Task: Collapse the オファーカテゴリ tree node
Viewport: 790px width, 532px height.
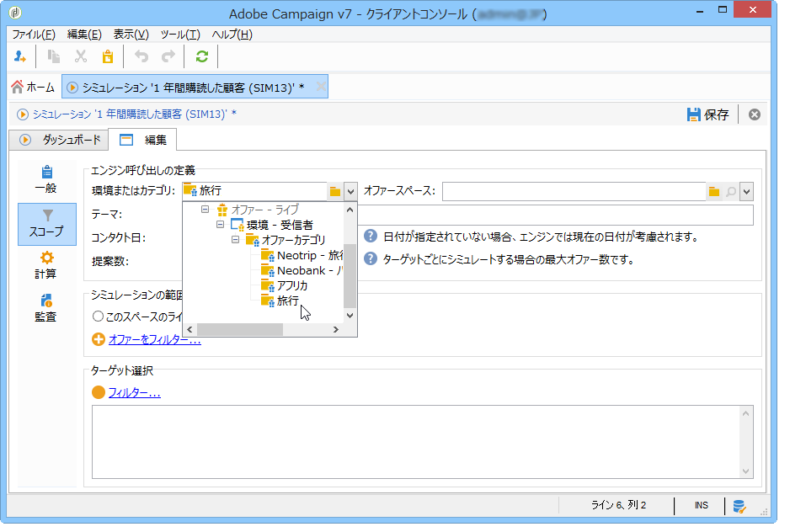Action: pyautogui.click(x=235, y=240)
